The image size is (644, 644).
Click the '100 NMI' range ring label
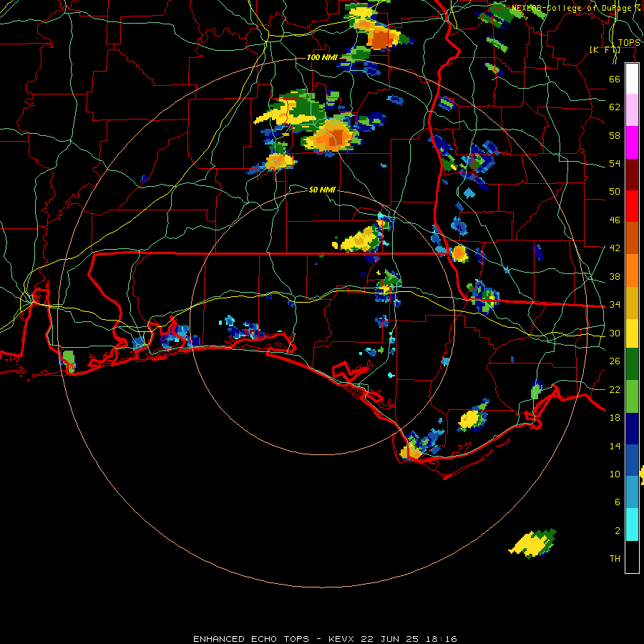pos(322,57)
